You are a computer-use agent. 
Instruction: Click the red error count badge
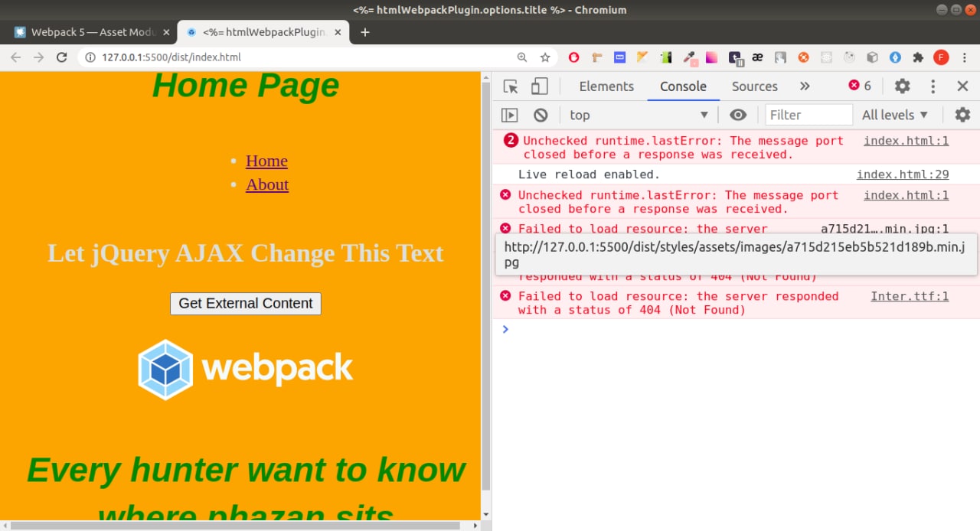point(860,86)
